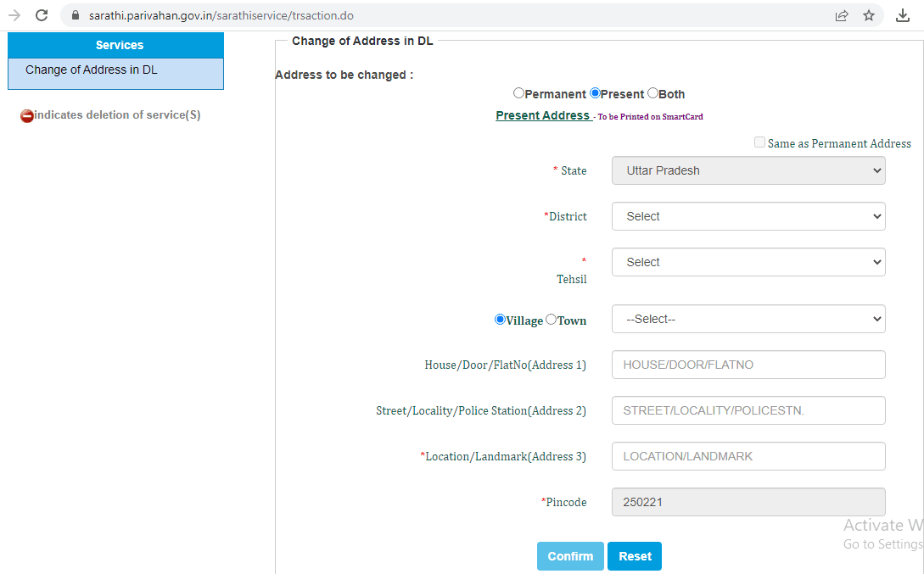Click 'To be Printed on SmartCard' text

[x=650, y=116]
